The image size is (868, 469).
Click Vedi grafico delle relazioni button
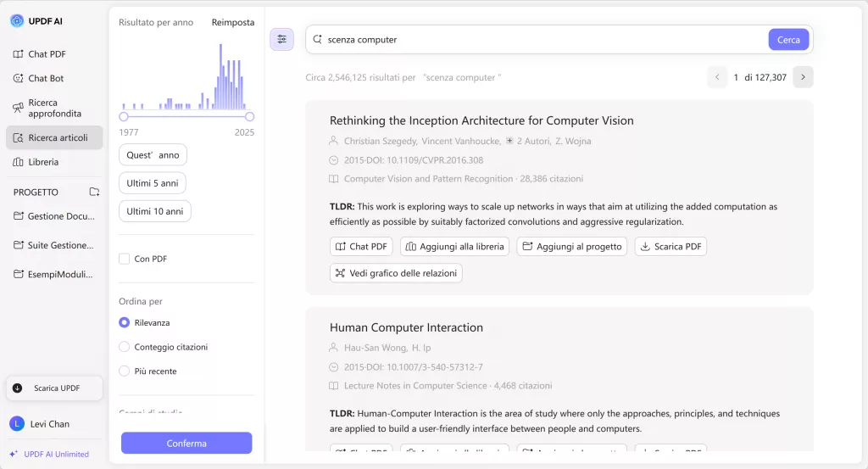396,273
